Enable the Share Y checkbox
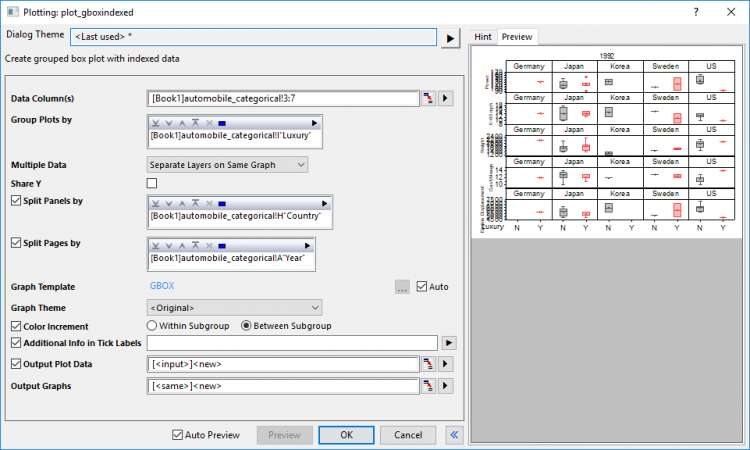 click(x=152, y=183)
